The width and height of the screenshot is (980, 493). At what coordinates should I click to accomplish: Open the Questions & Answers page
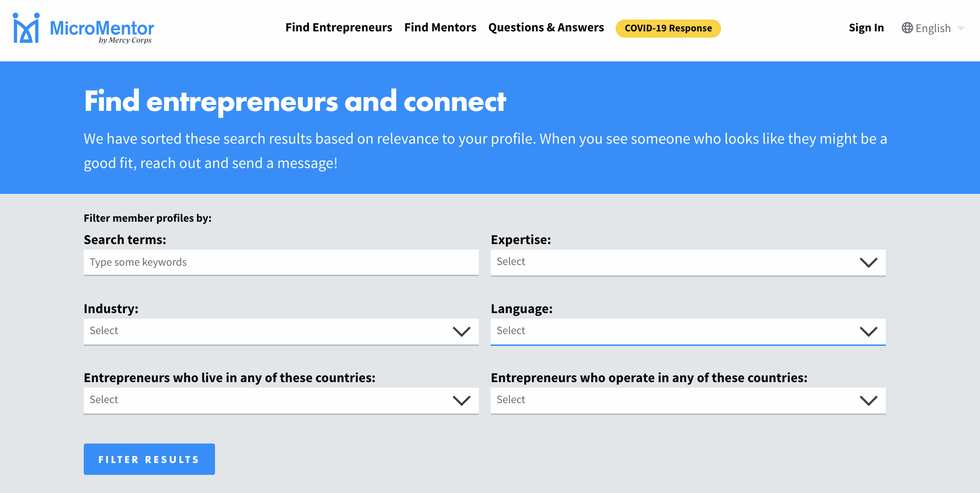(546, 27)
